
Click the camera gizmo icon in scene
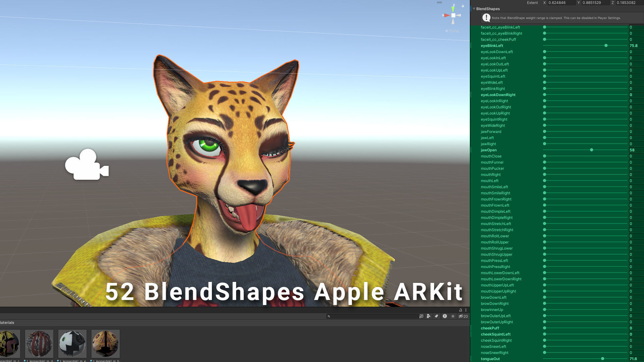click(x=87, y=164)
